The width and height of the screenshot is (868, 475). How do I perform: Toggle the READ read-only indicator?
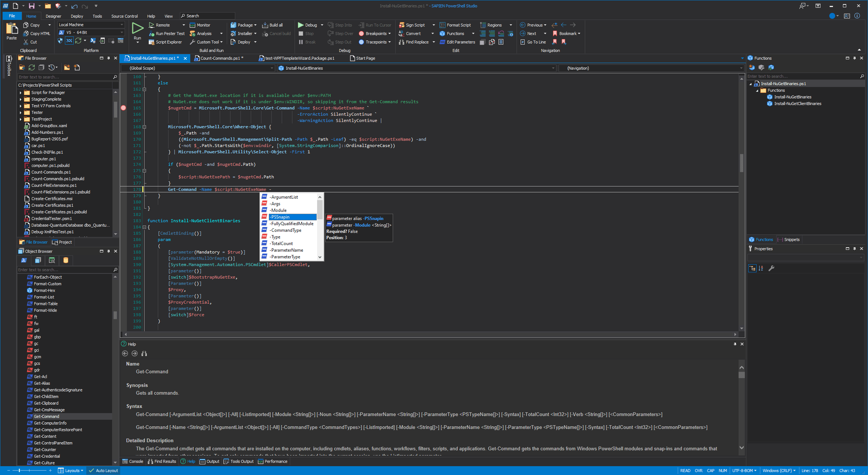click(x=685, y=471)
